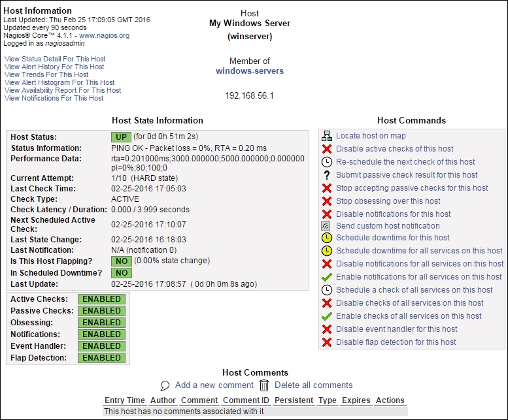The image size is (508, 420).
Task: Click the ENABLED badge for Obsessing
Action: click(101, 323)
